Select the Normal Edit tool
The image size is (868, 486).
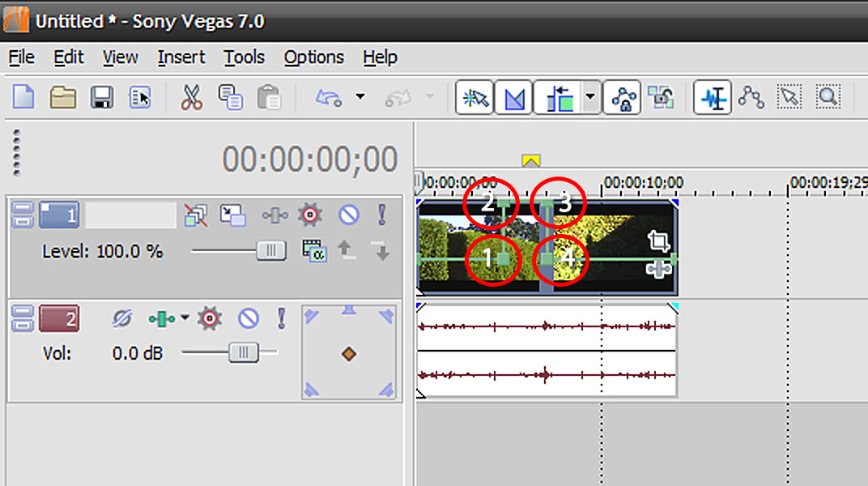(x=713, y=98)
